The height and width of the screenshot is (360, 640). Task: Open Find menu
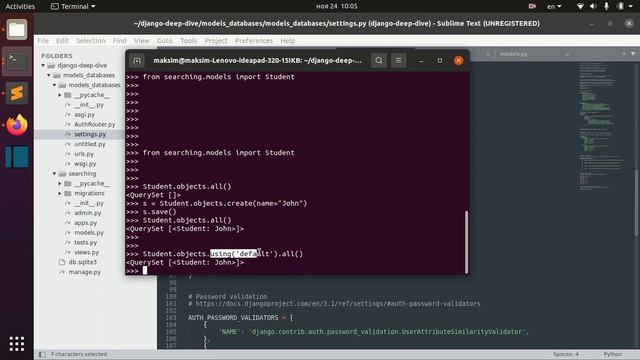point(119,40)
